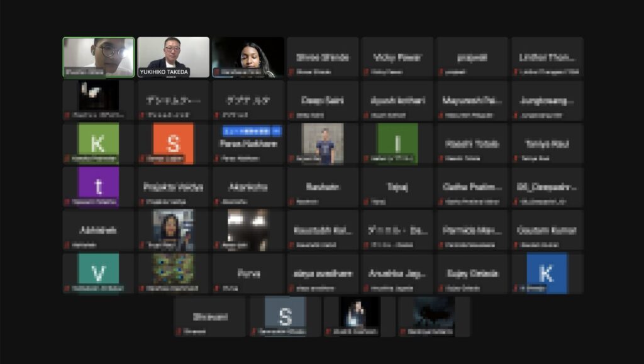The height and width of the screenshot is (364, 644).
Task: Select the peacock feather profile picture tile
Action: 173,270
